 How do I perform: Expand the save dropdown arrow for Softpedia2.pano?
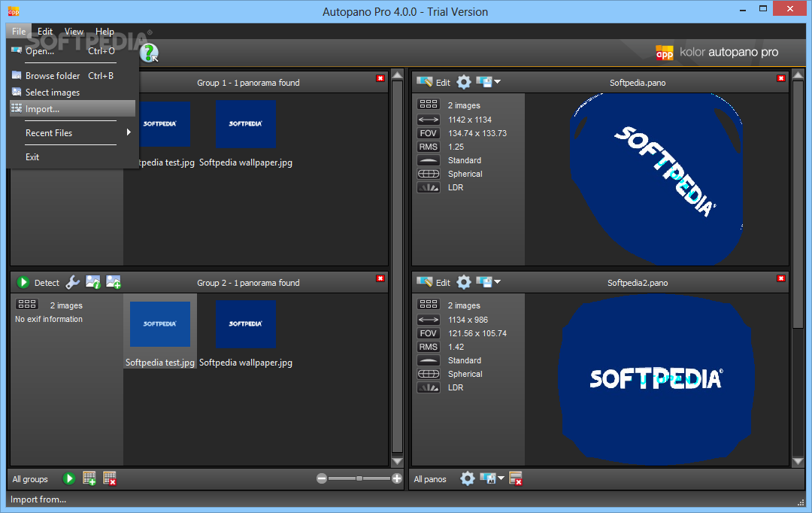(497, 281)
